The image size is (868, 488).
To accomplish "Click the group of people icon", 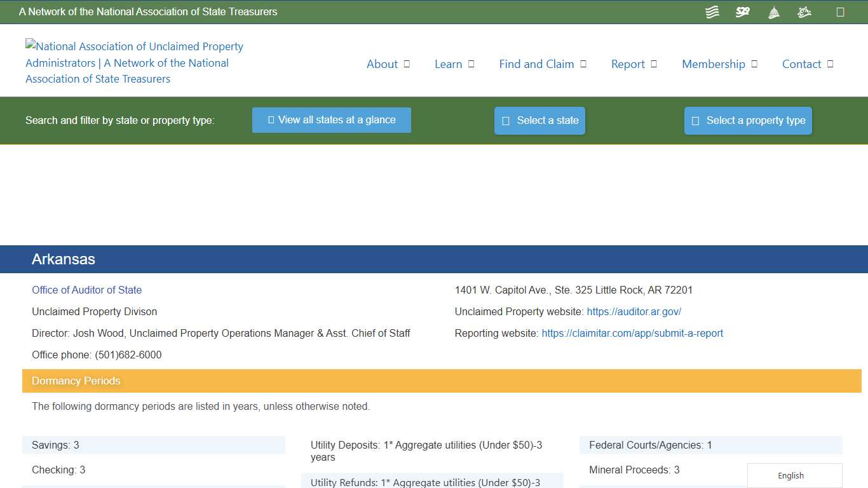I will 804,12.
